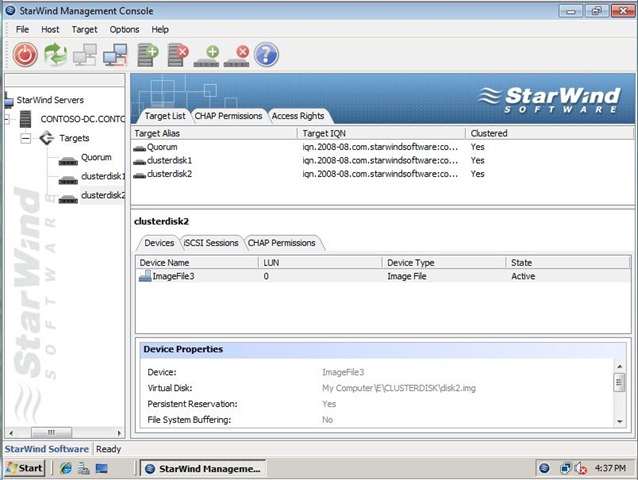Switch to the Target List tab

click(x=164, y=116)
